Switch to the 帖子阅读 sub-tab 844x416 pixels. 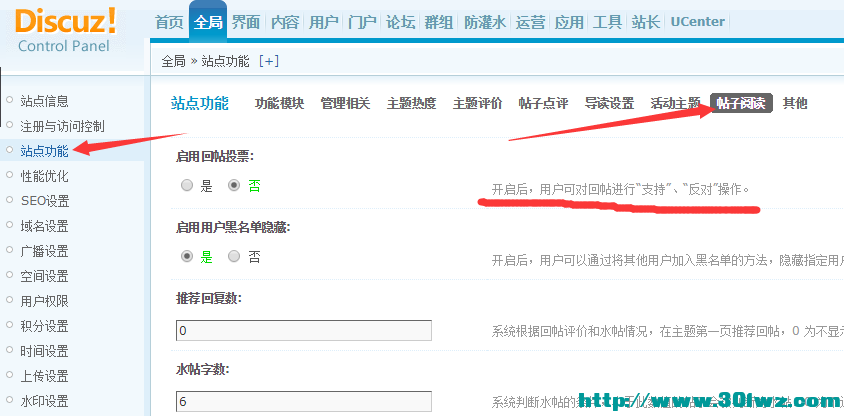click(741, 103)
